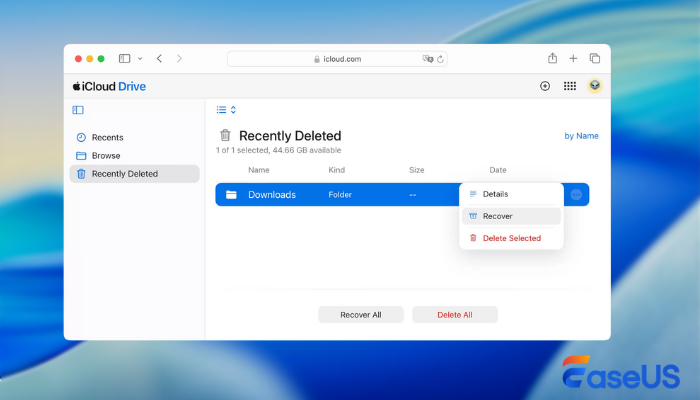The height and width of the screenshot is (400, 700).
Task: Open Recents in the sidebar
Action: point(134,138)
